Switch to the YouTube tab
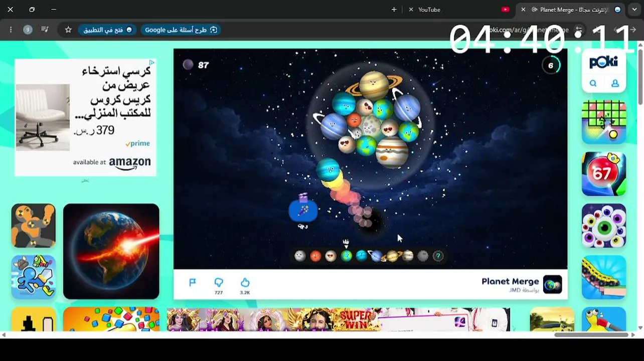 456,10
